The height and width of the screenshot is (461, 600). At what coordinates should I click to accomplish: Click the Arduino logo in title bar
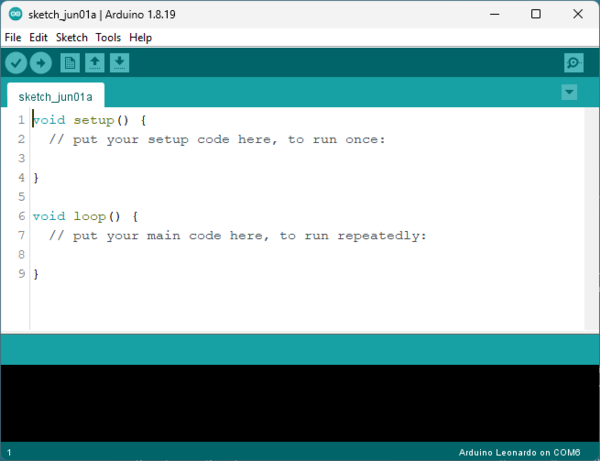pyautogui.click(x=16, y=14)
